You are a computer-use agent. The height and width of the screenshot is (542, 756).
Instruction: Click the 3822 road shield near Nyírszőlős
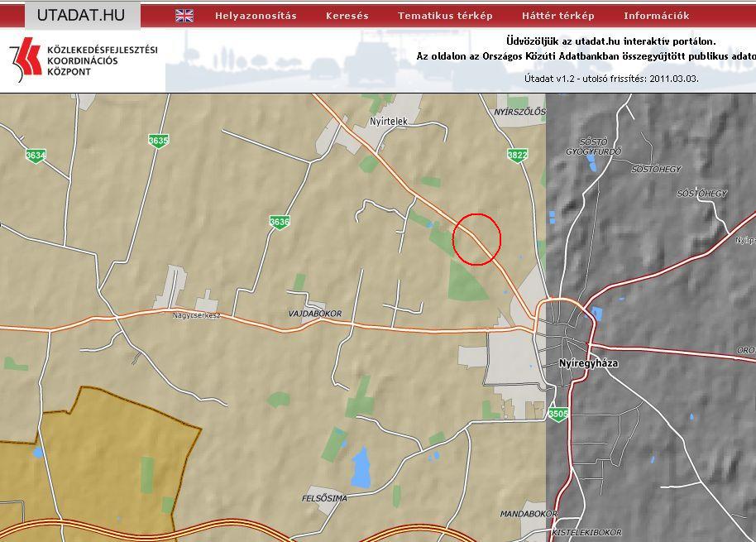[x=517, y=155]
